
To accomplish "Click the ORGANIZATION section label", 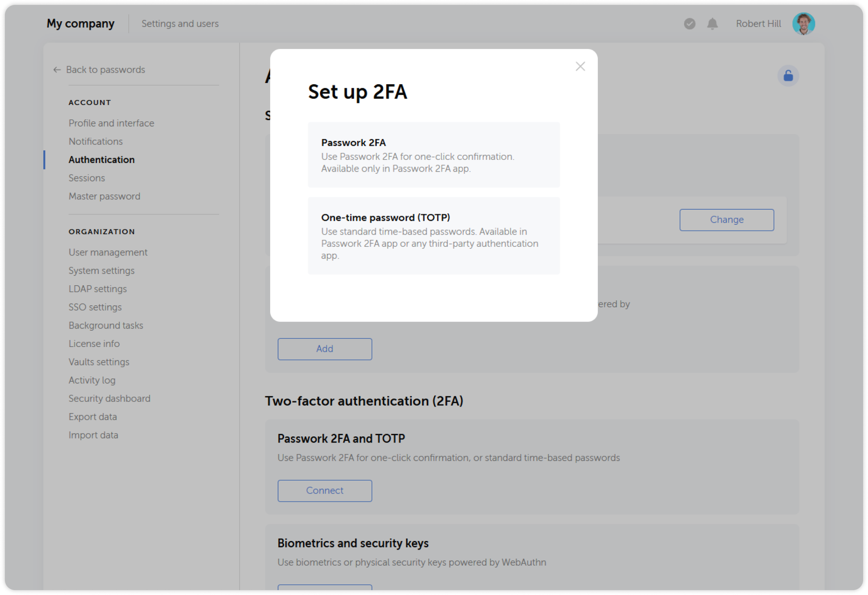I will coord(101,232).
